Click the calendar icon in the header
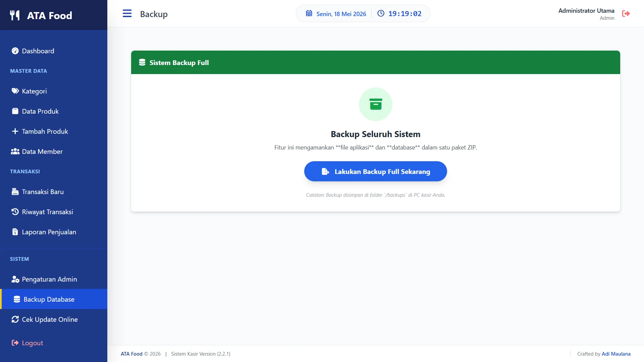The width and height of the screenshot is (644, 362). pyautogui.click(x=309, y=13)
